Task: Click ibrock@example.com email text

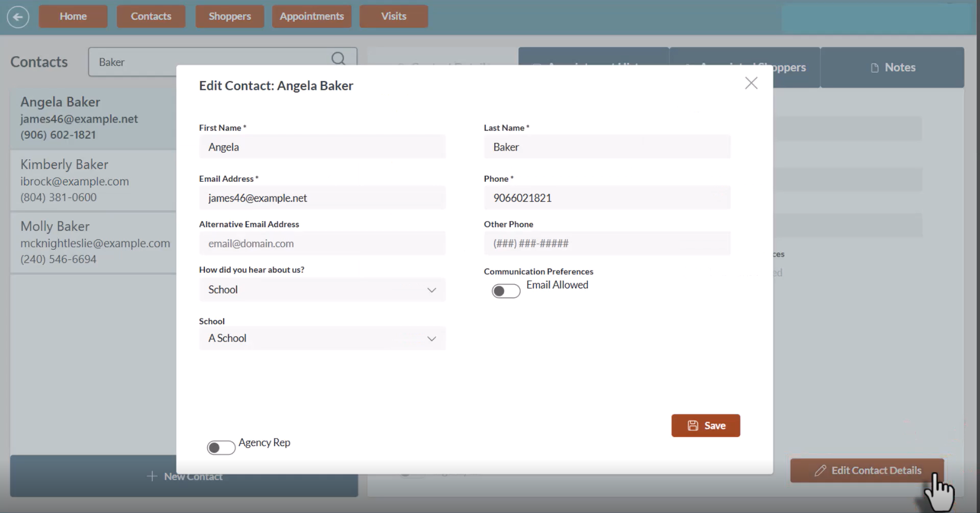Action: pyautogui.click(x=75, y=181)
